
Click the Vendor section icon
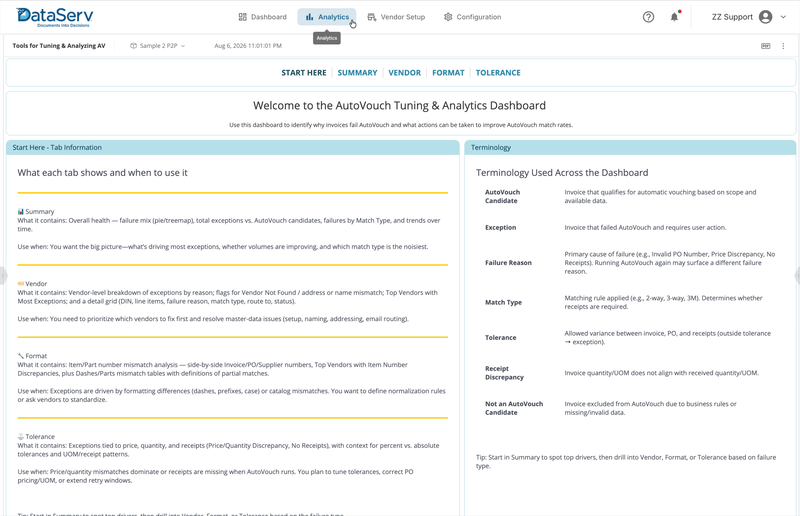(20, 283)
